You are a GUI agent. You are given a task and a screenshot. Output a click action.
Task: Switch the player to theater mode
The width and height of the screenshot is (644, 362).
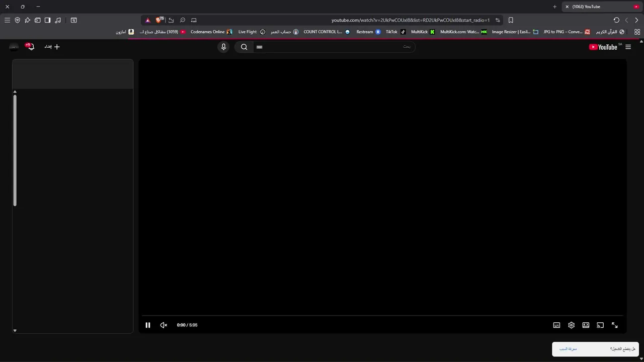tap(586, 325)
